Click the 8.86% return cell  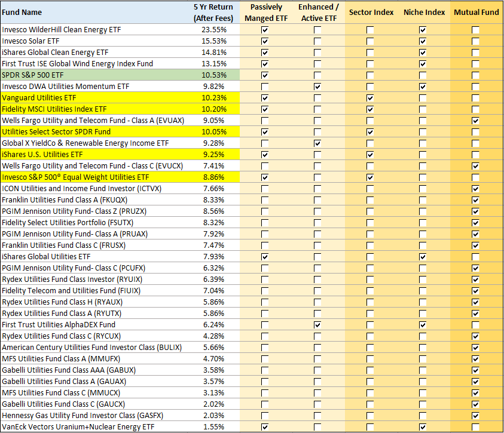214,177
